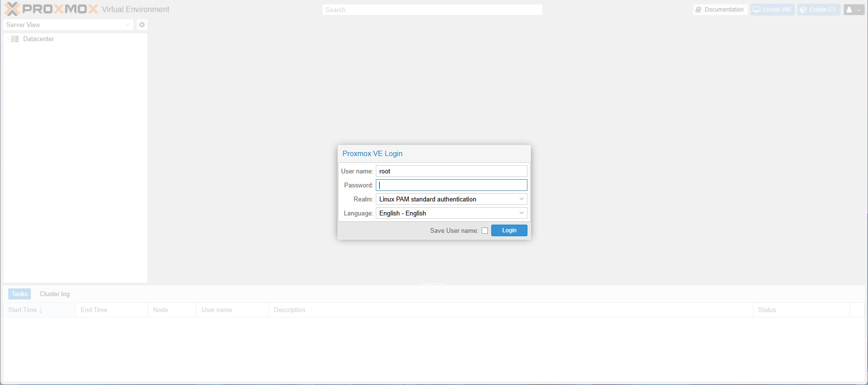868x385 pixels.
Task: Collapse the bottom log panel handle
Action: pos(434,285)
